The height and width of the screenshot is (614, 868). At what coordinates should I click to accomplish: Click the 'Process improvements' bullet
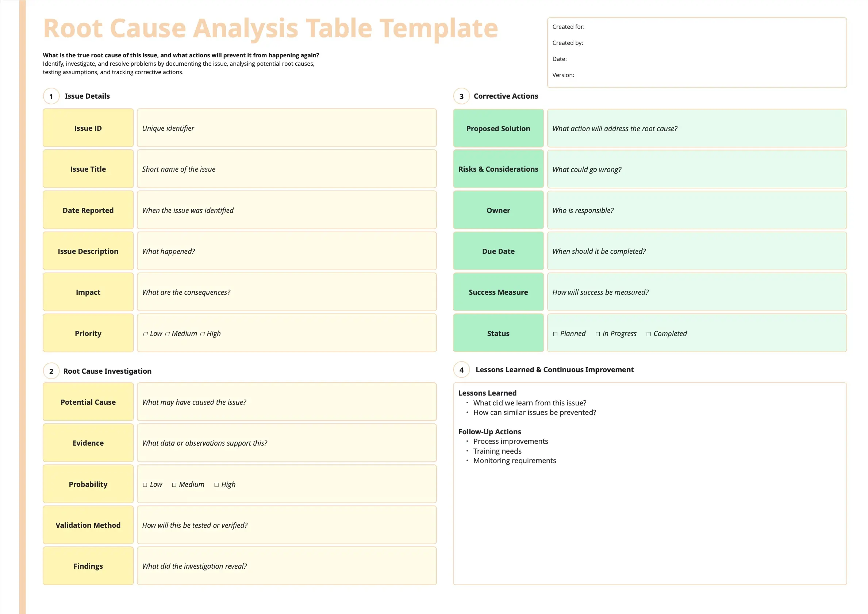510,441
